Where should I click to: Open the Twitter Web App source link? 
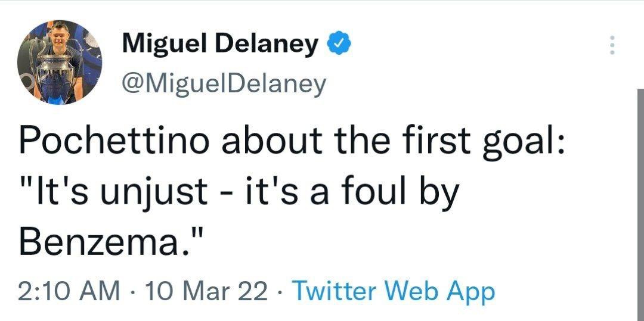tap(394, 291)
